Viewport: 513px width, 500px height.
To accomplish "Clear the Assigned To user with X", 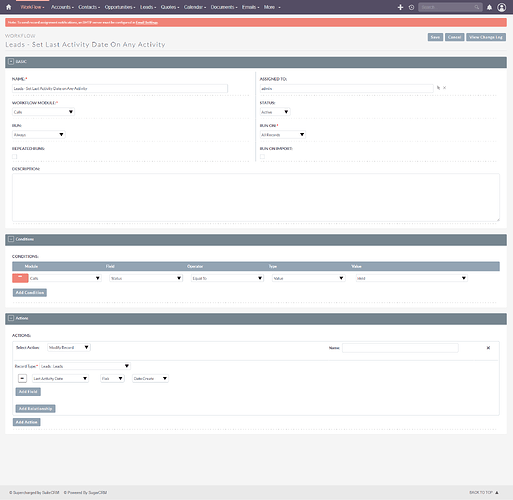I will [x=444, y=88].
